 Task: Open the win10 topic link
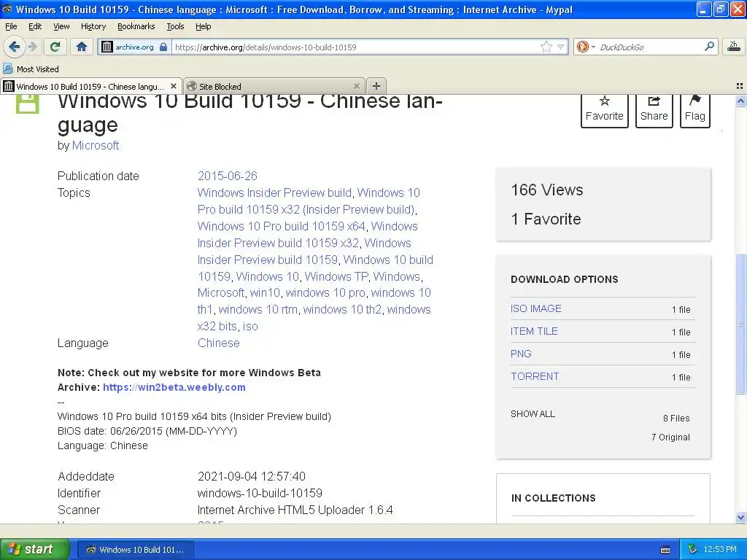coord(265,292)
